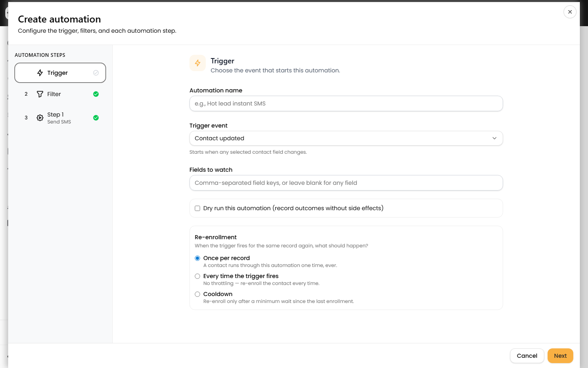Click the Next button
The width and height of the screenshot is (588, 368).
[560, 356]
